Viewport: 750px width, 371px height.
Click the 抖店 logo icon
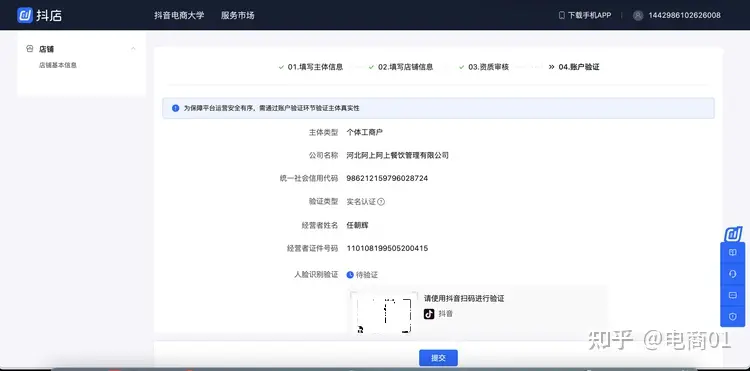point(25,15)
